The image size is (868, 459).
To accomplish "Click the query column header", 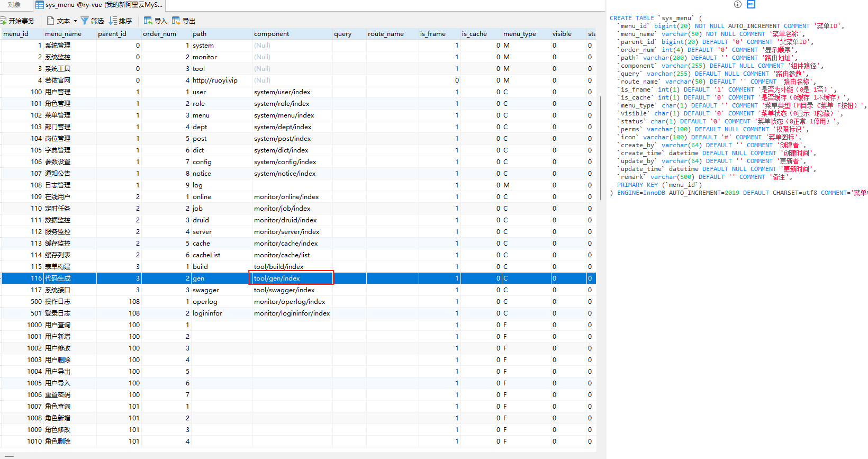I will 349,33.
